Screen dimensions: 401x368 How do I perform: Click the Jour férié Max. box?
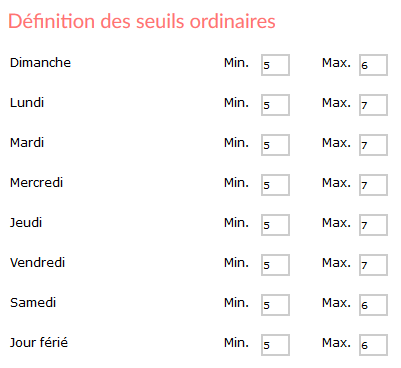click(x=373, y=345)
